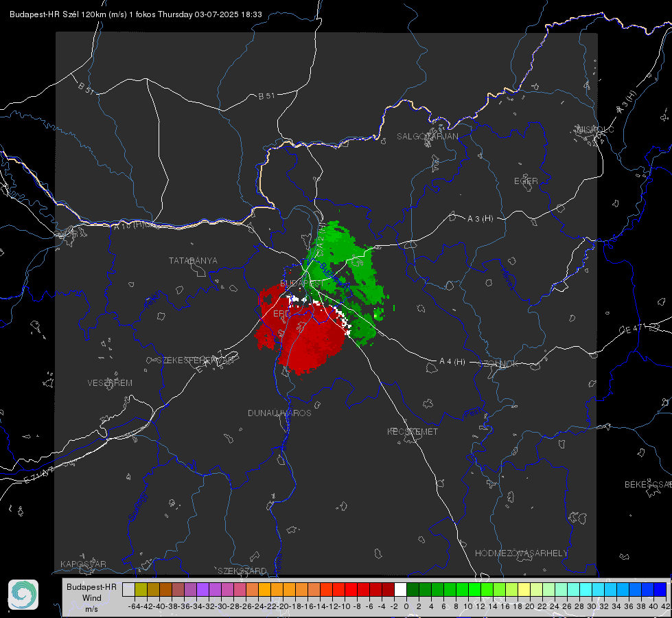Image resolution: width=672 pixels, height=618 pixels.
Task: Click the radar title text with timestamp 18:33
Action: point(135,14)
